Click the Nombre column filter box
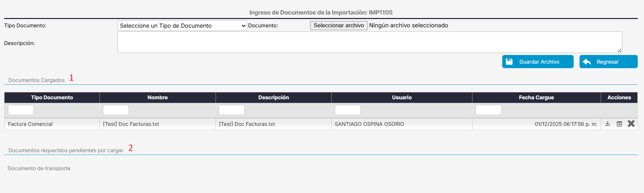The image size is (644, 193). click(116, 110)
